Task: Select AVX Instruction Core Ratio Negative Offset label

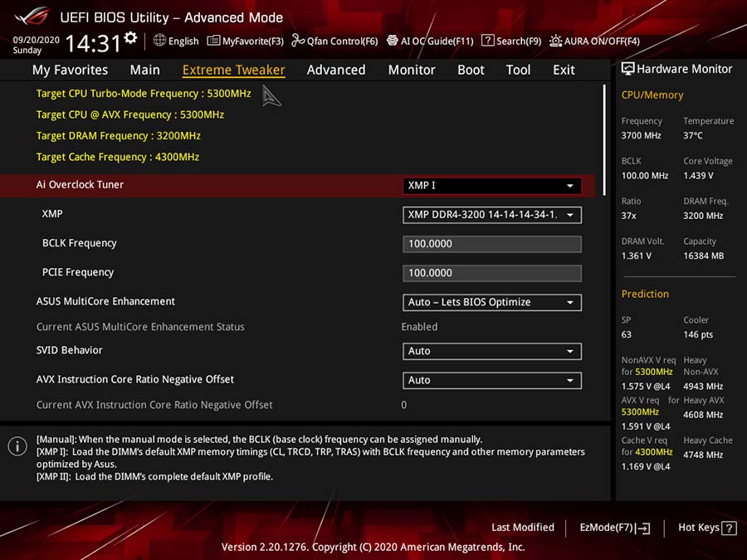Action: (x=134, y=379)
